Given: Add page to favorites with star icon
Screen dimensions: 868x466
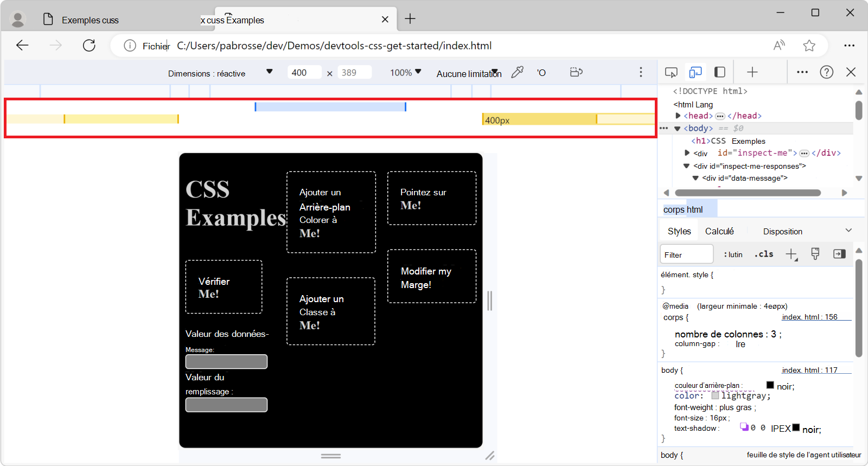Looking at the screenshot, I should [x=809, y=46].
